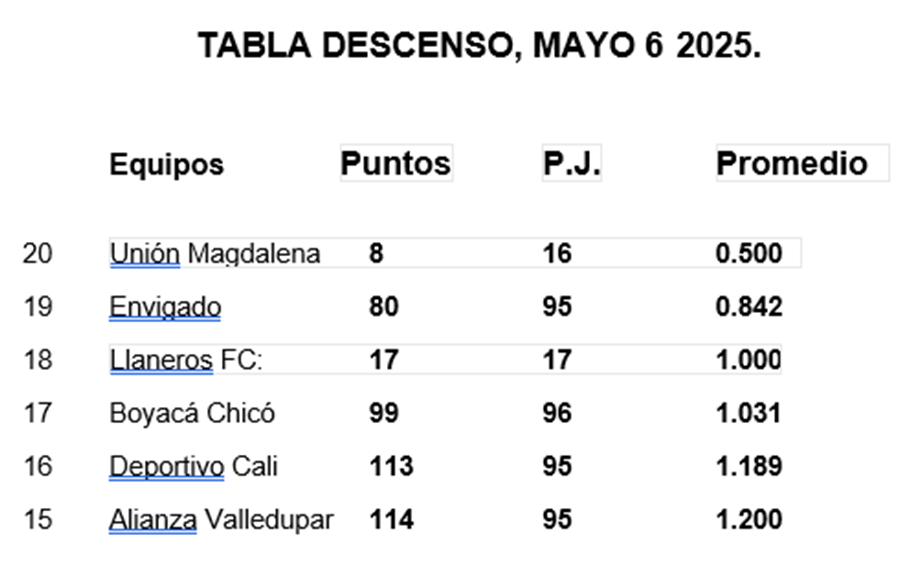Screen dimensions: 905x569
Task: Click the underlined Envigado team name
Action: click(165, 307)
